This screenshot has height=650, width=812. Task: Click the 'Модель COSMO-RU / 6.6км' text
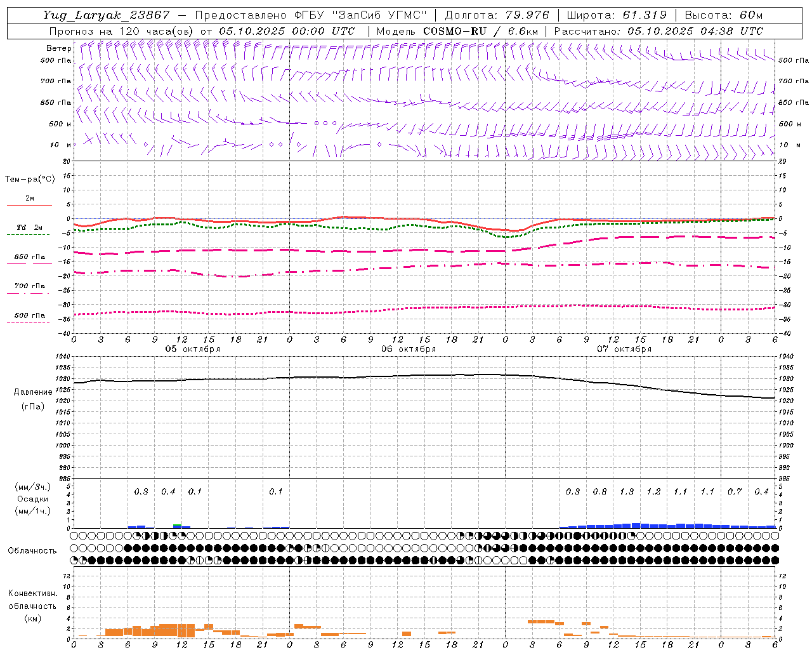tap(457, 31)
